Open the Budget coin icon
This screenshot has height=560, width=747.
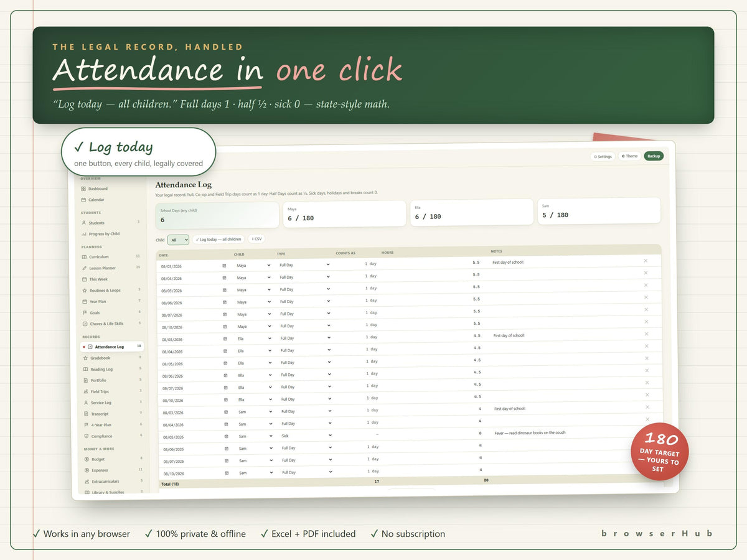coord(86,459)
